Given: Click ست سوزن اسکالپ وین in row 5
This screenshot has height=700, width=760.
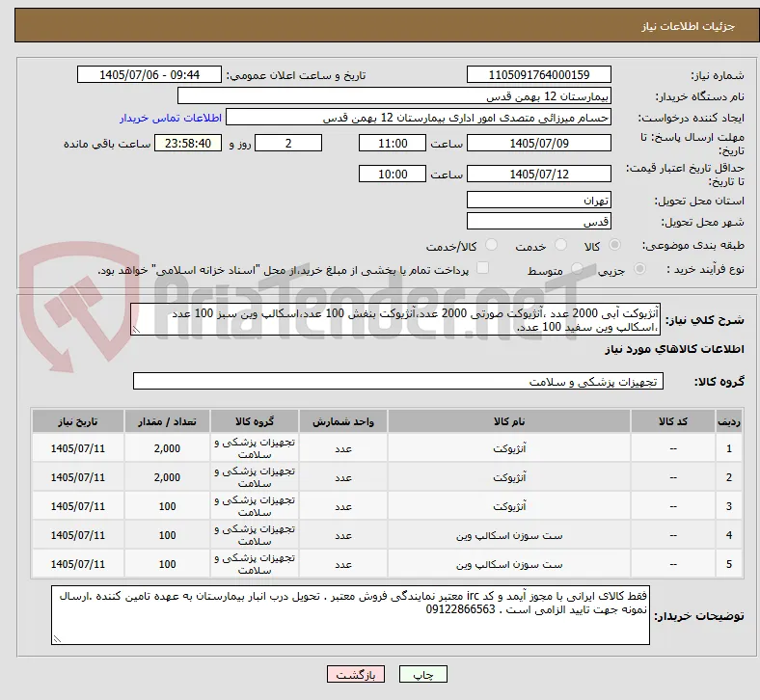Looking at the screenshot, I should 509,564.
